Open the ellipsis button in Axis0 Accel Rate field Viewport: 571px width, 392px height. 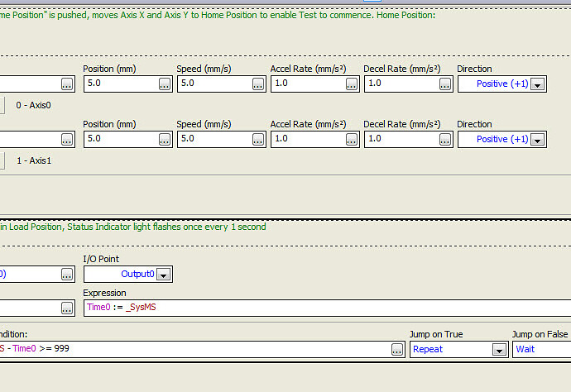(x=352, y=84)
